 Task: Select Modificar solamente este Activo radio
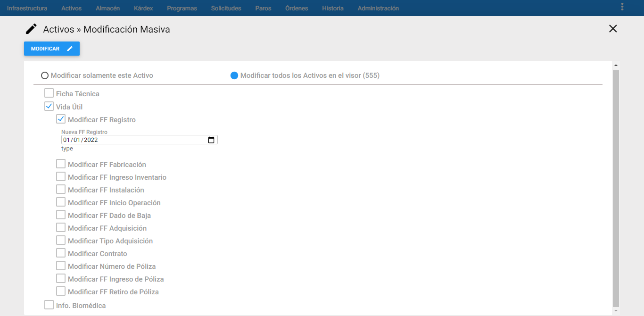[x=45, y=75]
